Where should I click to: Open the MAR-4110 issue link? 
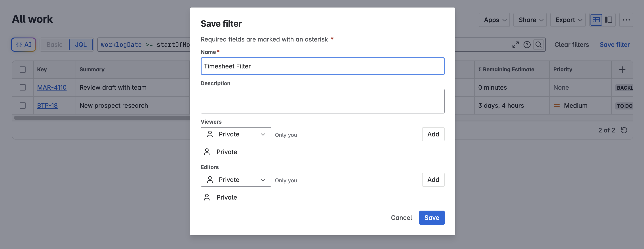pos(52,87)
